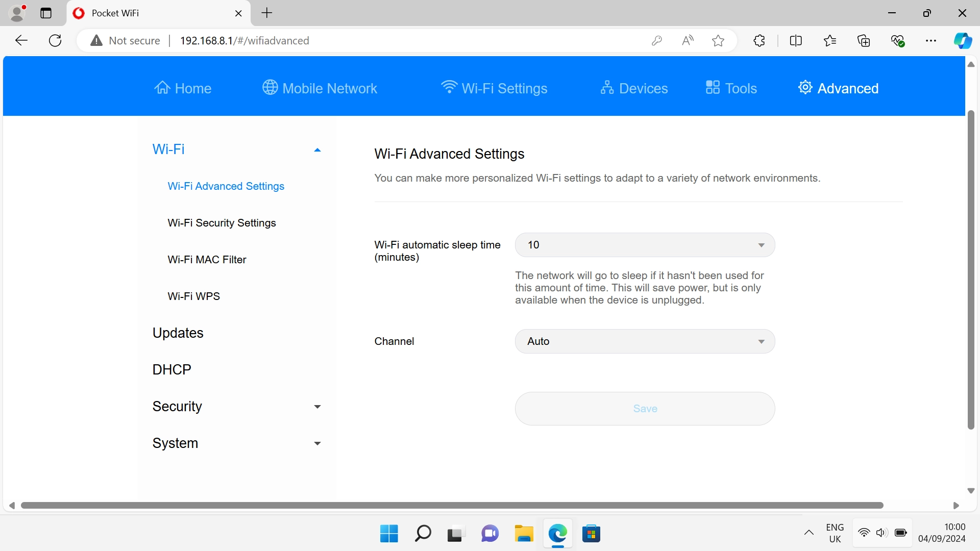This screenshot has height=551, width=980.
Task: Open the DHCP settings link
Action: [171, 369]
